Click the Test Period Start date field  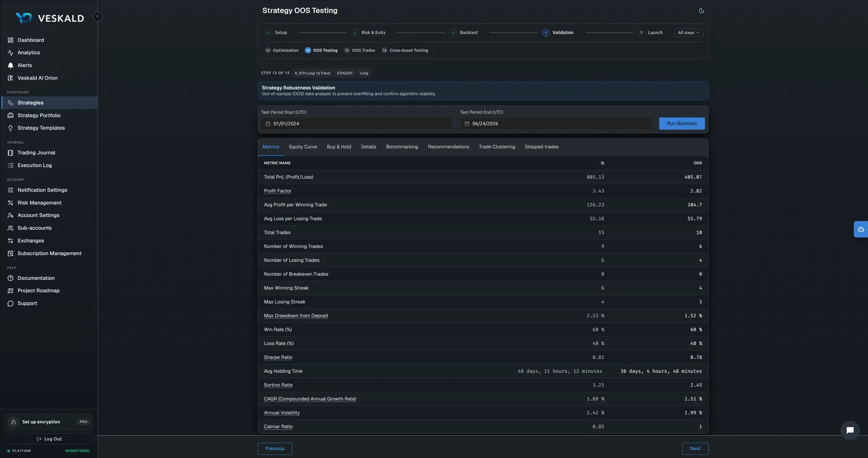pyautogui.click(x=357, y=124)
